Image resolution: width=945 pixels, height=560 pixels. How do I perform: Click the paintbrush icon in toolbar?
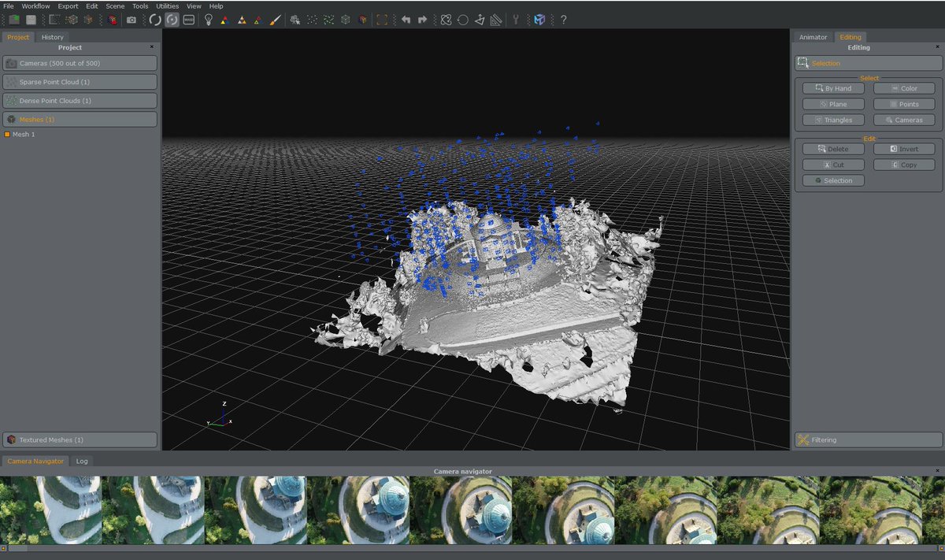point(275,20)
